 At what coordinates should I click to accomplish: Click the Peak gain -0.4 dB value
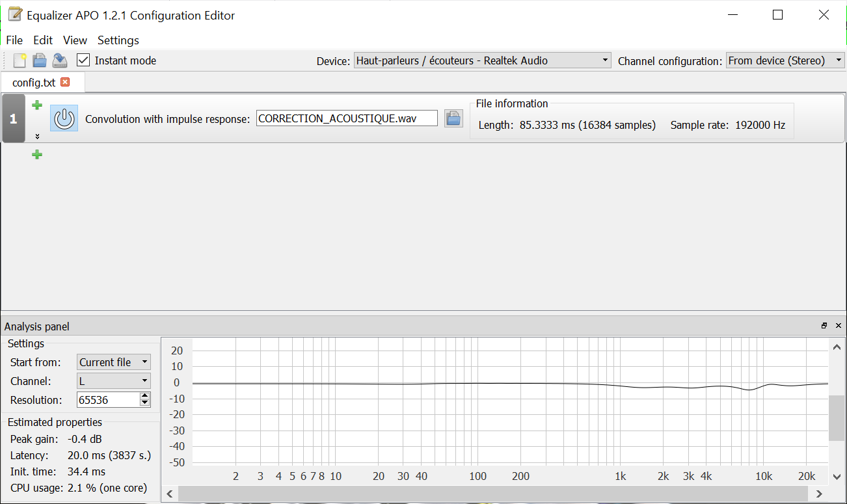85,439
